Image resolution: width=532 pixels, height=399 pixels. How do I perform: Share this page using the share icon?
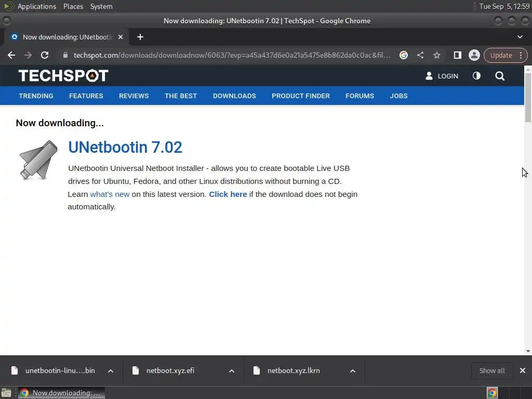point(420,55)
